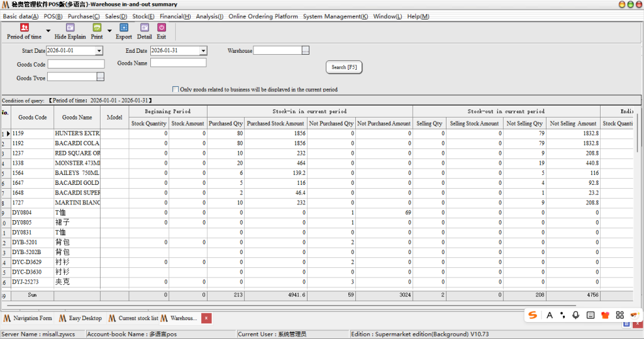This screenshot has height=339, width=644.
Task: Click the Period of time toolbar icon
Action: [24, 28]
